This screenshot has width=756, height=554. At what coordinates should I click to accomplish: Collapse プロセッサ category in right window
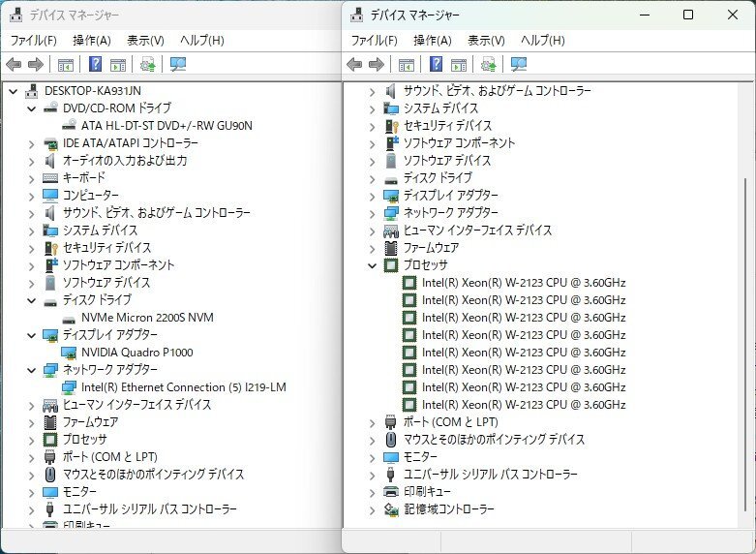point(373,265)
